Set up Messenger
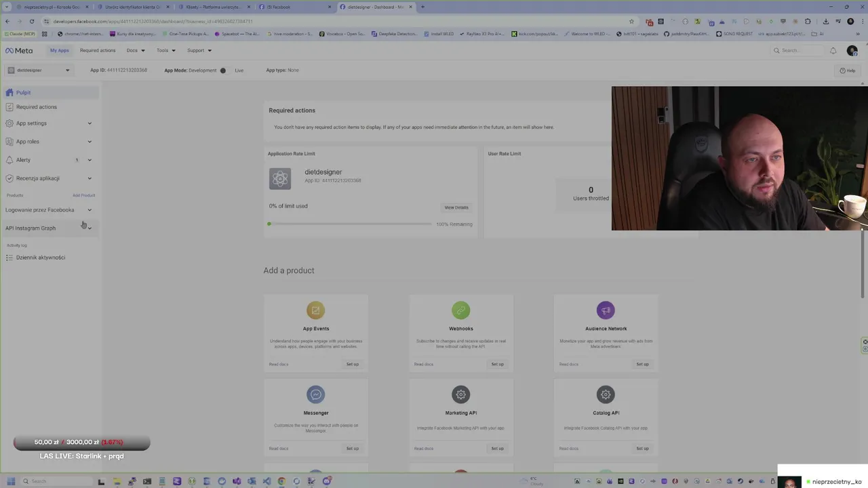Image resolution: width=868 pixels, height=488 pixels. pyautogui.click(x=353, y=448)
